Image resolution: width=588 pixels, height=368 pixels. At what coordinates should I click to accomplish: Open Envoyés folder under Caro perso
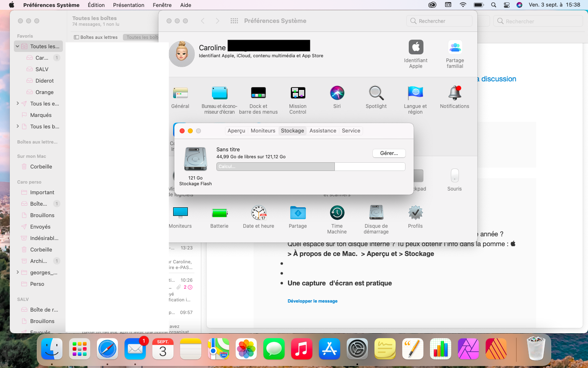(x=38, y=227)
